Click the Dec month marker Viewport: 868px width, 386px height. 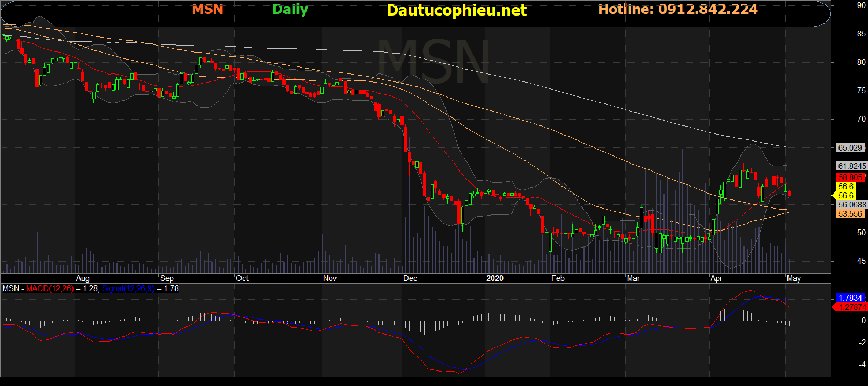point(410,278)
